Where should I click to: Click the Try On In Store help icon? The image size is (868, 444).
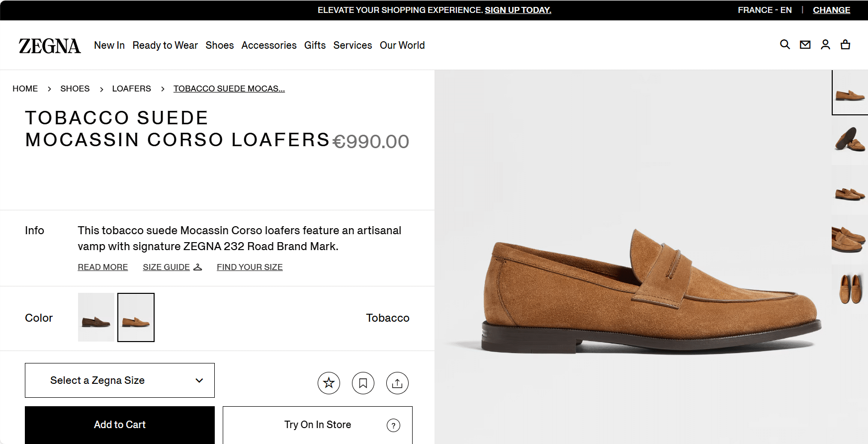coord(393,425)
